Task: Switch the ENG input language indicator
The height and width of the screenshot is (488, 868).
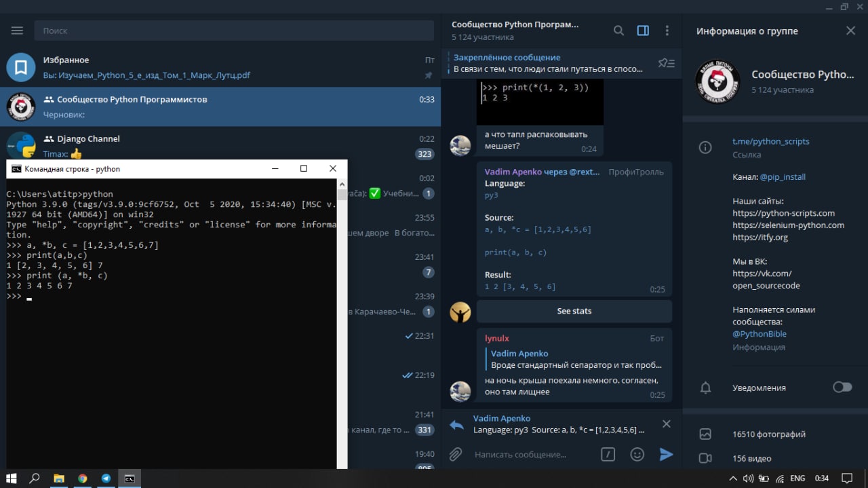Action: click(x=797, y=478)
